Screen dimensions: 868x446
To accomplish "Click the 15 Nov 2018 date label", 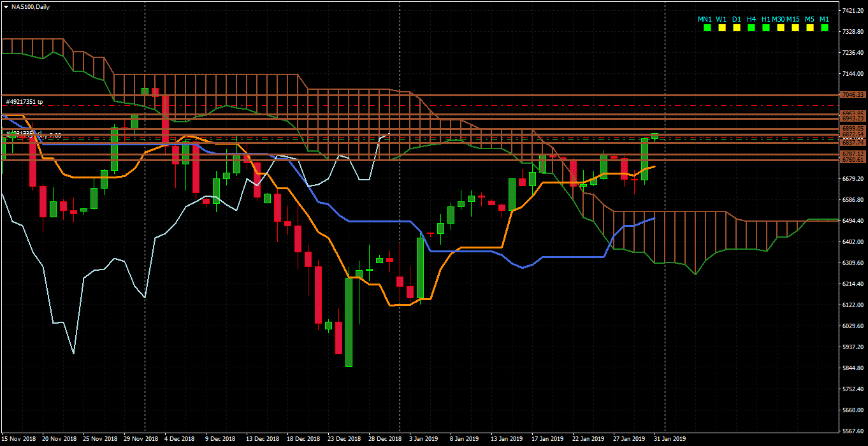I will click(19, 439).
